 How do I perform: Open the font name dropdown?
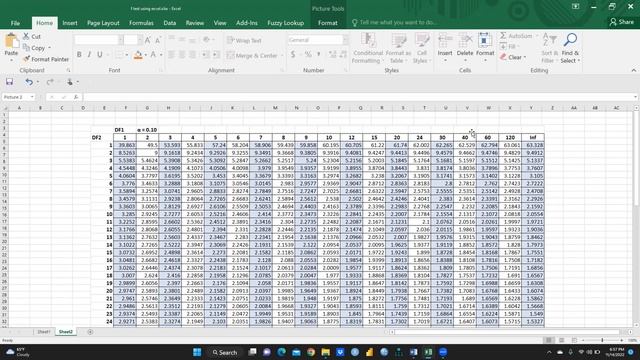click(x=120, y=40)
